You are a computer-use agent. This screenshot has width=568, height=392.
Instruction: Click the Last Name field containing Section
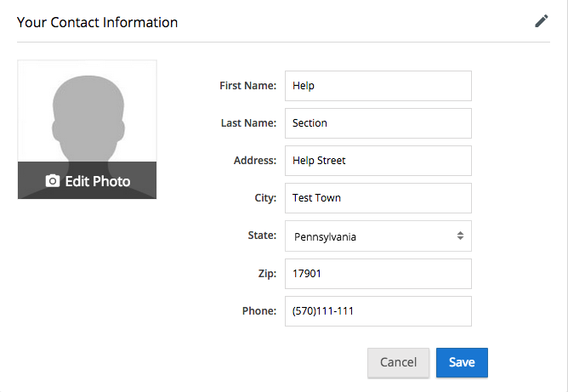378,123
